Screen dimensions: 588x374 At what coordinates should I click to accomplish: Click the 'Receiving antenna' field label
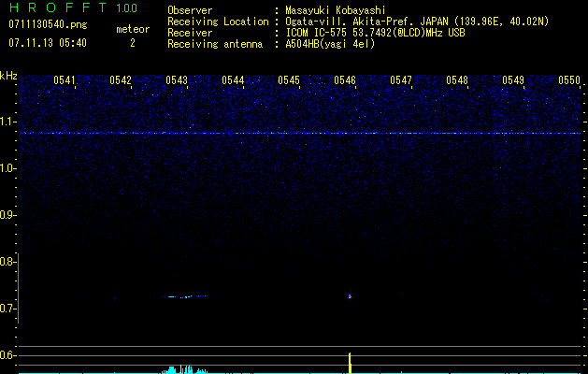pyautogui.click(x=215, y=44)
